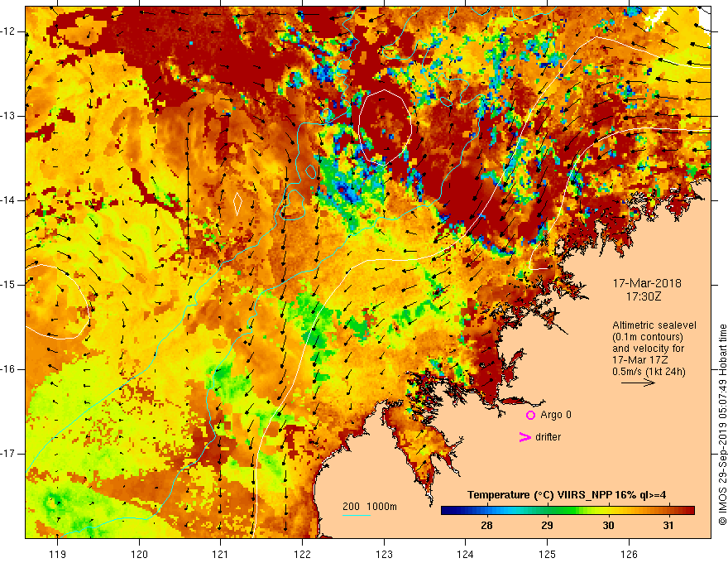Click the 30 tick label on colorbar
The width and height of the screenshot is (728, 563).
coord(608,526)
